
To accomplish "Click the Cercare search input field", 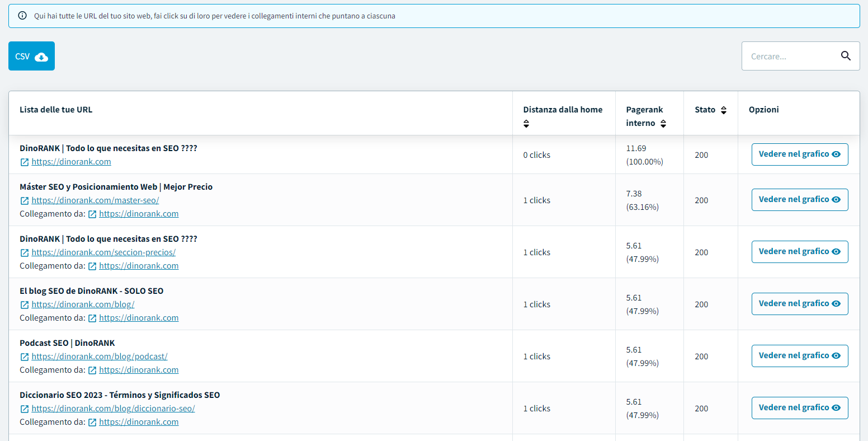I will pos(789,56).
